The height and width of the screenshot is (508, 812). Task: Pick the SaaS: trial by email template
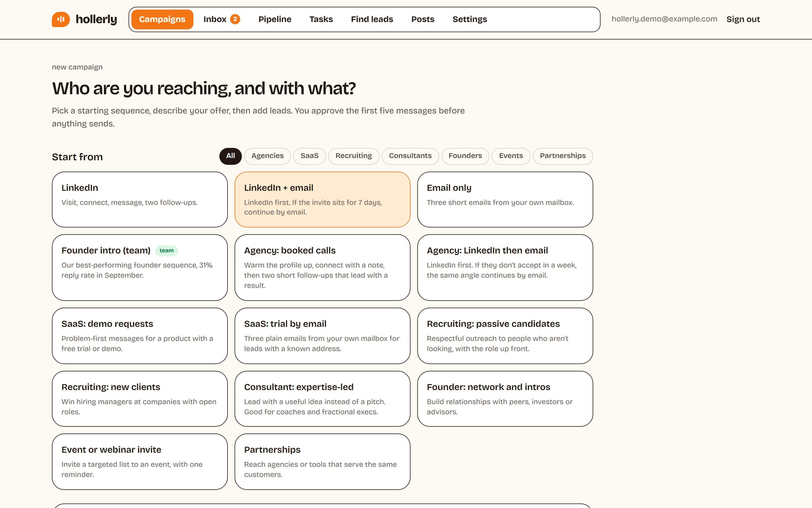point(322,336)
